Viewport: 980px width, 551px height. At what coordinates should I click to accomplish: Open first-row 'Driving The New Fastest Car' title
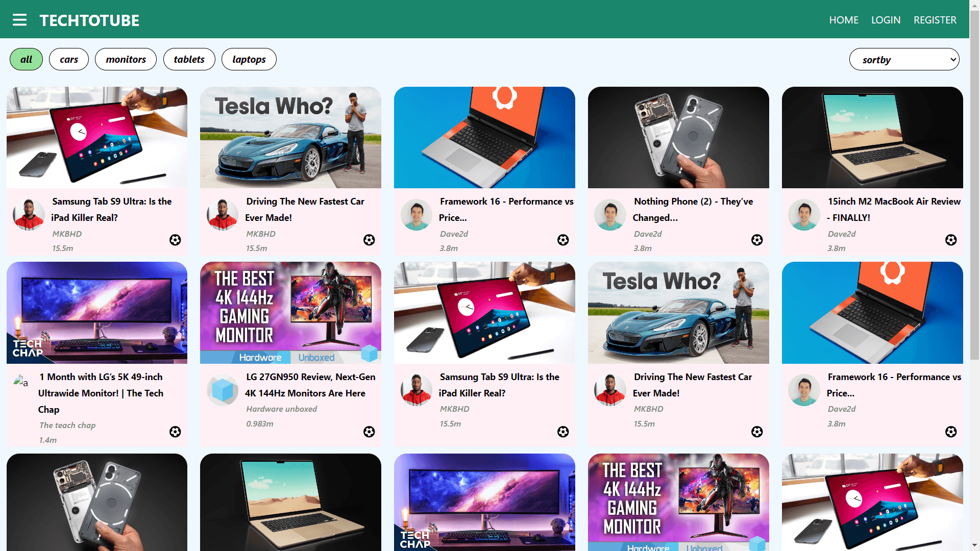coord(305,210)
